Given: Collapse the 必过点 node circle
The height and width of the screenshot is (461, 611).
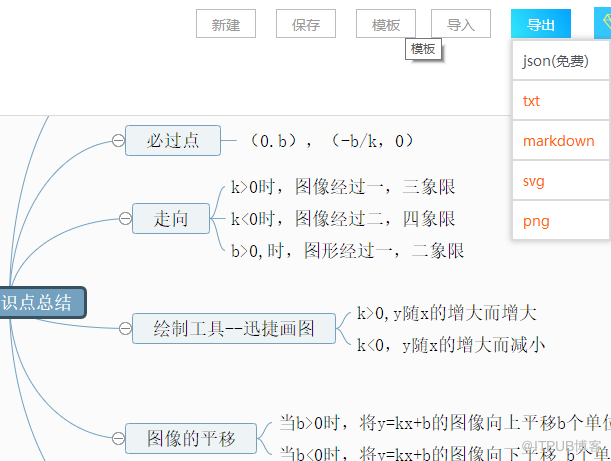Looking at the screenshot, I should coord(118,140).
